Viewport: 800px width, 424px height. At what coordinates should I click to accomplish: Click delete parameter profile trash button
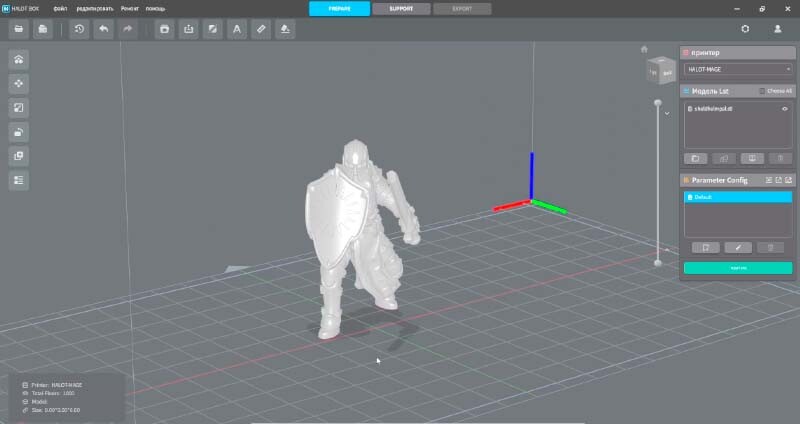pyautogui.click(x=770, y=247)
